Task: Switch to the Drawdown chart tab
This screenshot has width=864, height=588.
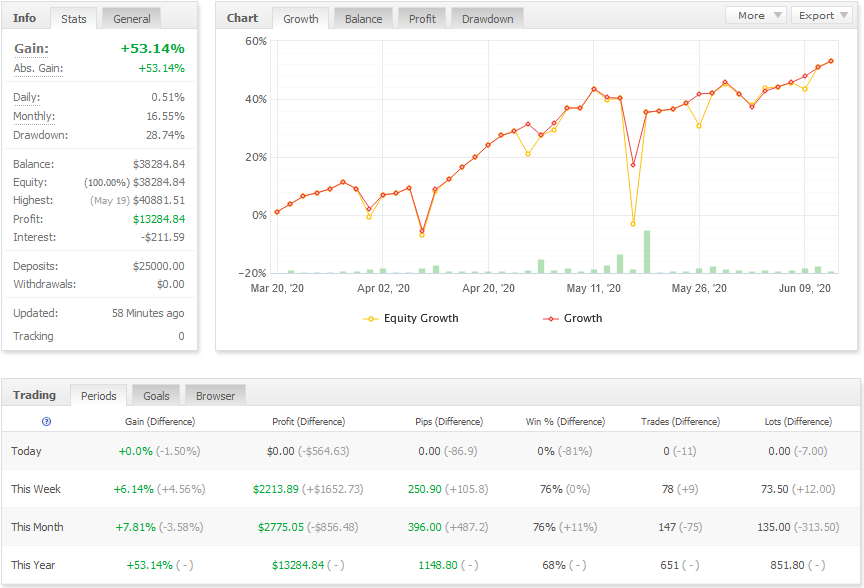Action: 488,19
